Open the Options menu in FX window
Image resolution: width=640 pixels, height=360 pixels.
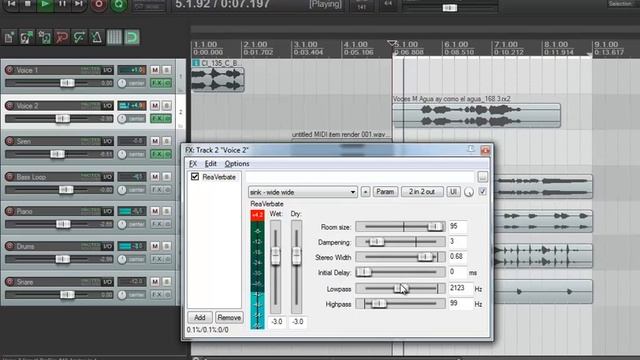(237, 164)
